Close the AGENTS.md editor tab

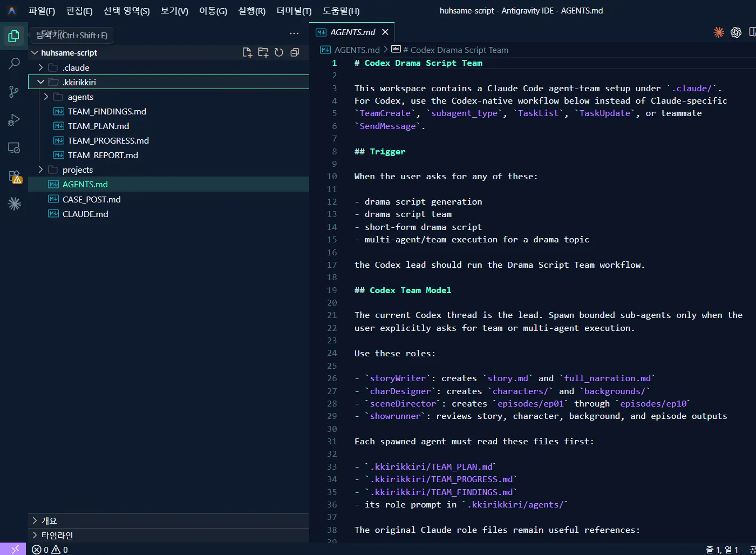pyautogui.click(x=385, y=32)
